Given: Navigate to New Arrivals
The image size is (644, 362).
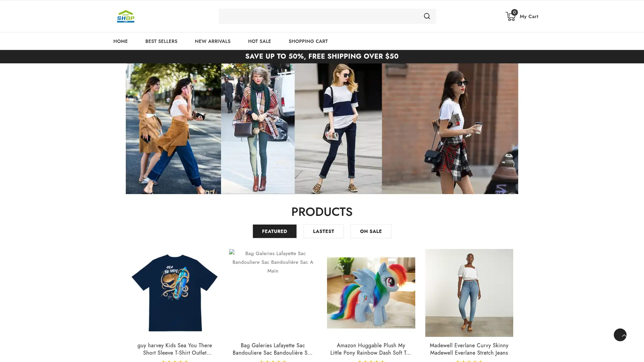Looking at the screenshot, I should pos(212,41).
